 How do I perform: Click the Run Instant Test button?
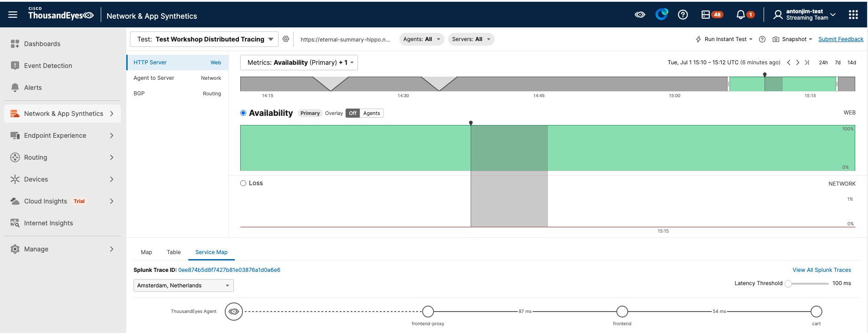(724, 39)
